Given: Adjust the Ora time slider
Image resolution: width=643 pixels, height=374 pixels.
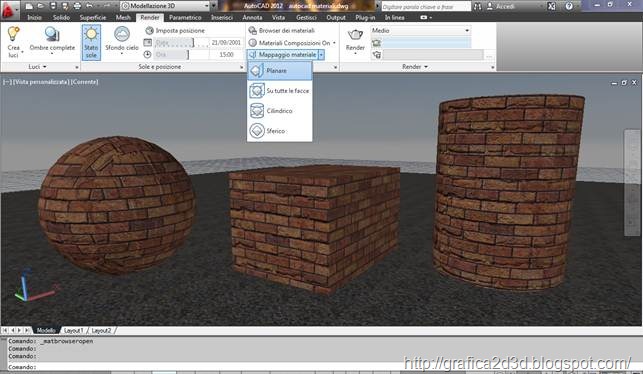Looking at the screenshot, I should click(181, 54).
